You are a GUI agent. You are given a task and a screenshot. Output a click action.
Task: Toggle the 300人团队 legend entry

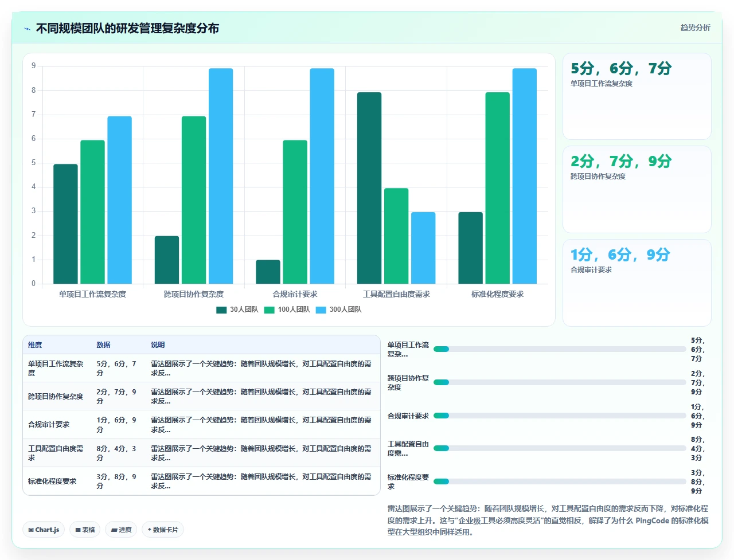(339, 310)
